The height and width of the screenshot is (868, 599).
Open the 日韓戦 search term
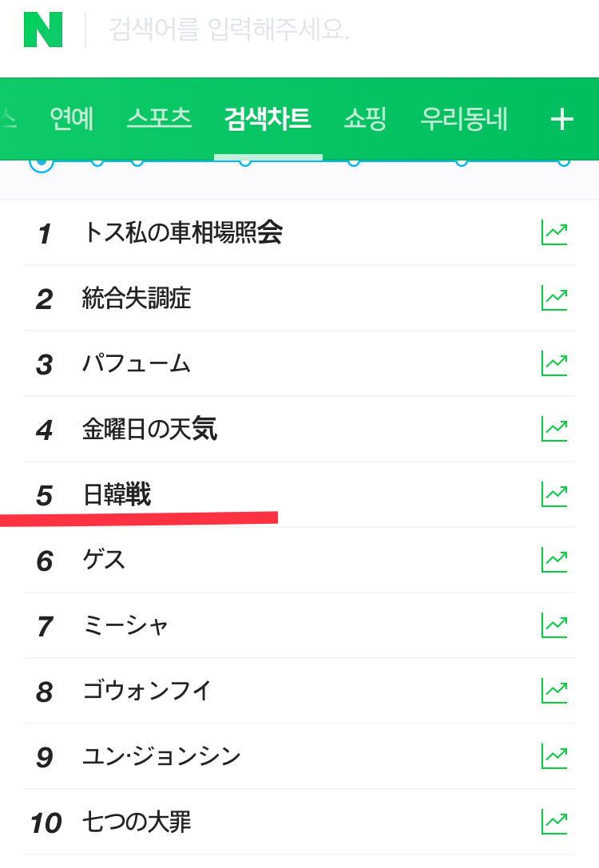coord(117,495)
